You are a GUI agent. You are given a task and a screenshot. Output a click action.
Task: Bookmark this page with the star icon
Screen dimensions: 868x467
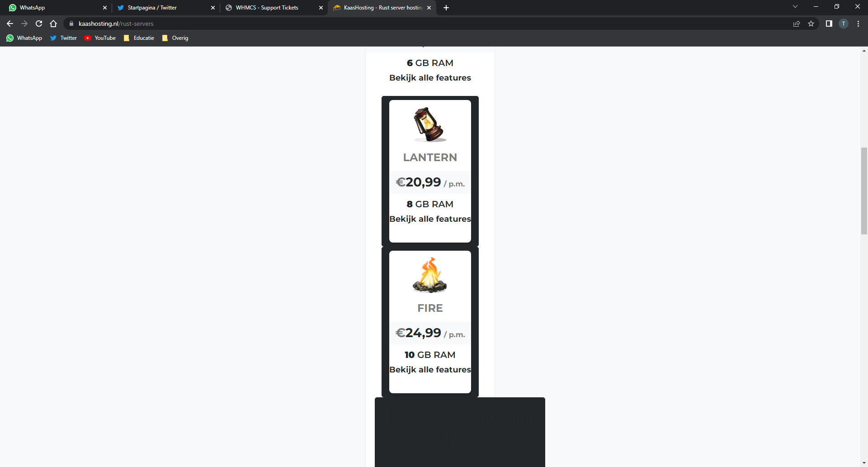tap(811, 24)
